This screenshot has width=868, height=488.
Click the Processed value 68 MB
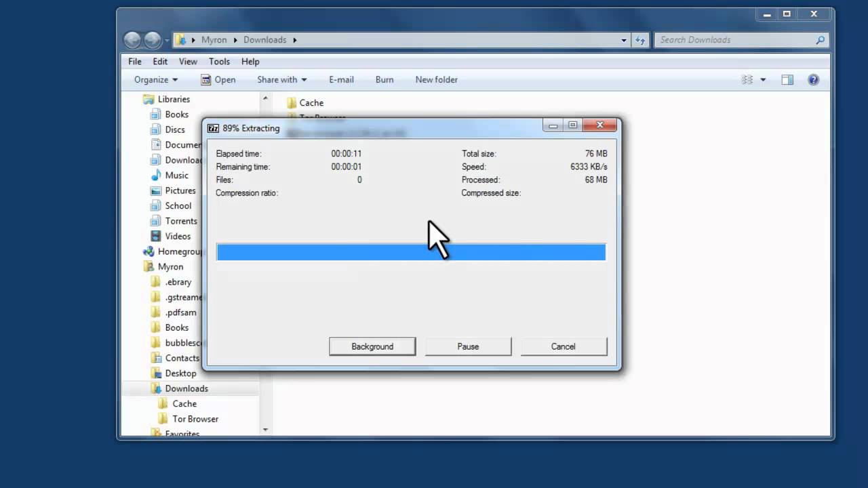[596, 180]
